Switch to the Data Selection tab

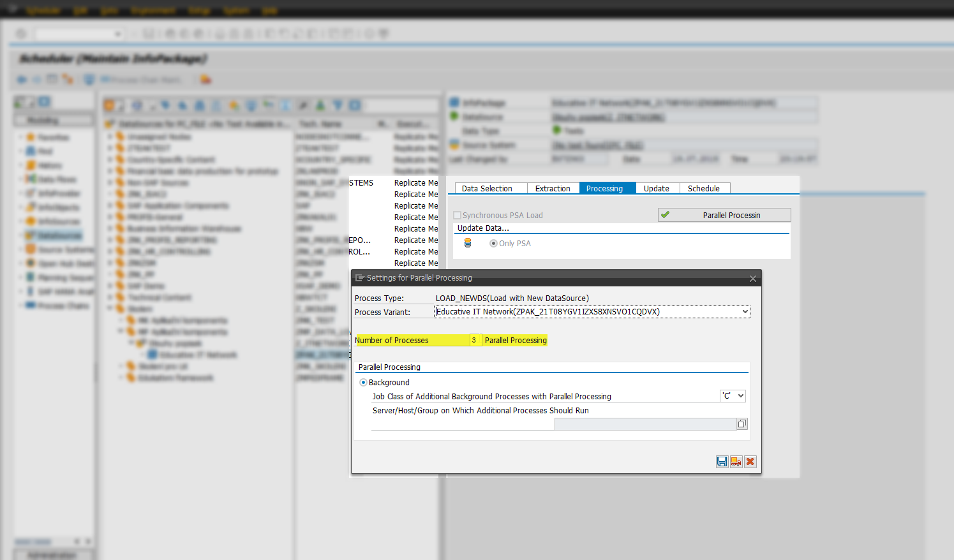(488, 188)
